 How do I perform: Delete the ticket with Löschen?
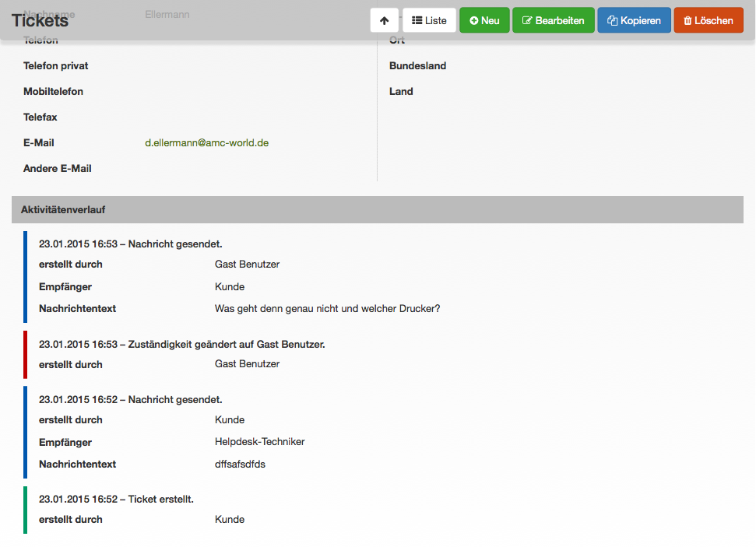pyautogui.click(x=709, y=20)
